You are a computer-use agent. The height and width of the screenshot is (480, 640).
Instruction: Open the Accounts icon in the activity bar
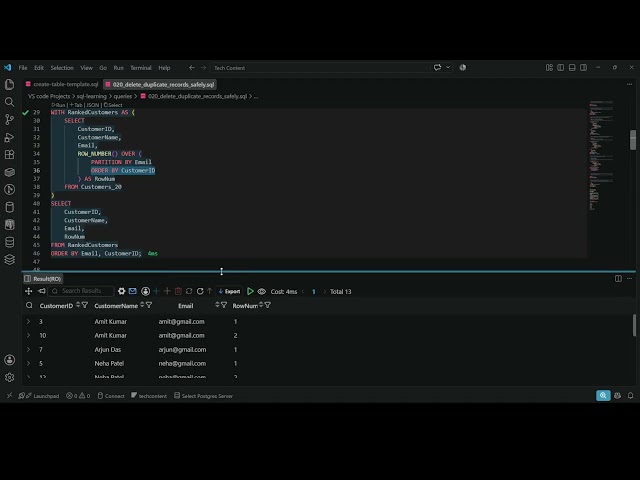[9, 360]
